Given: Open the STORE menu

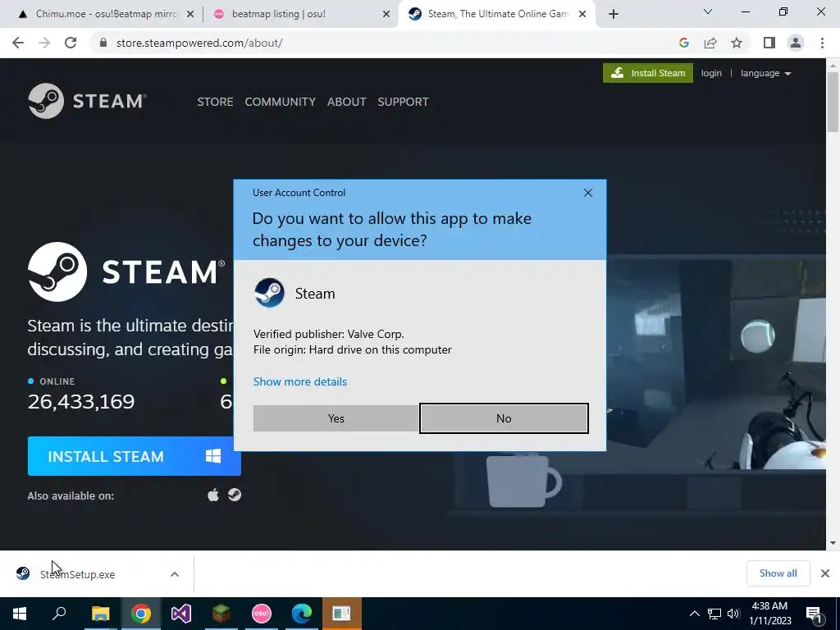Looking at the screenshot, I should point(215,102).
